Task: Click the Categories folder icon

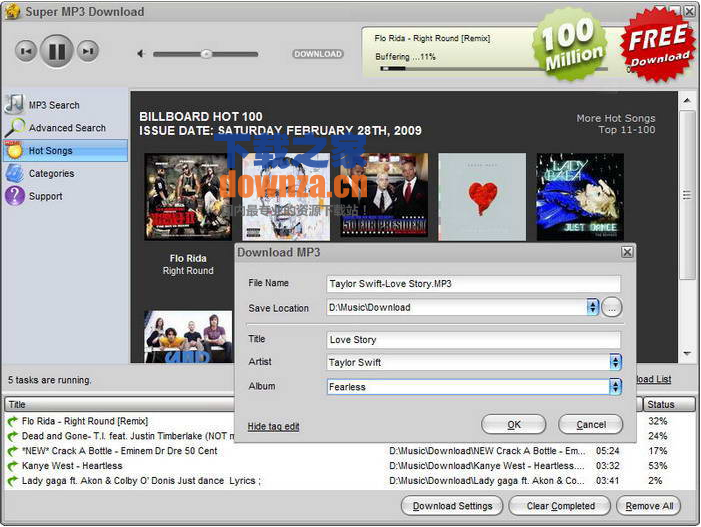Action: point(15,173)
